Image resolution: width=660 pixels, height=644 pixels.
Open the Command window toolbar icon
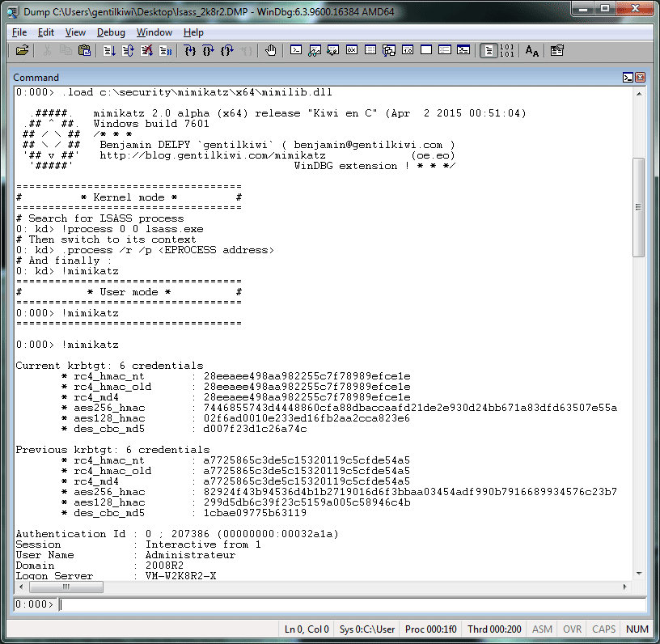click(x=296, y=50)
